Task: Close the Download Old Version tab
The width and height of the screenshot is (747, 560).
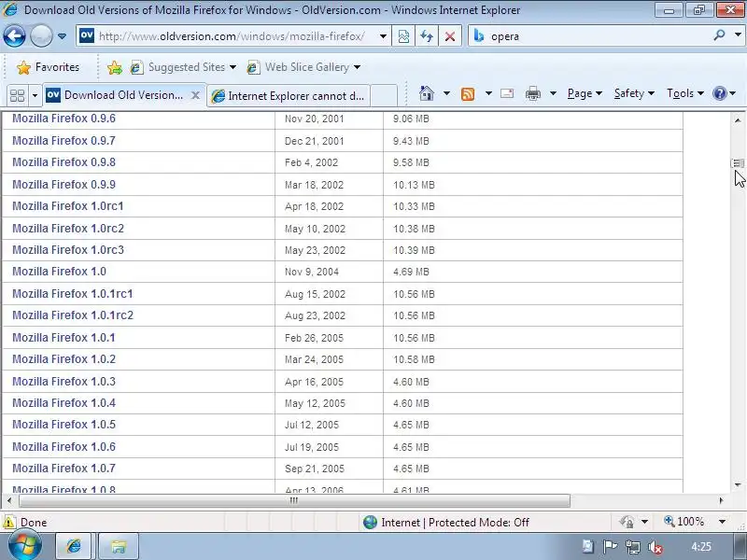Action: click(195, 95)
